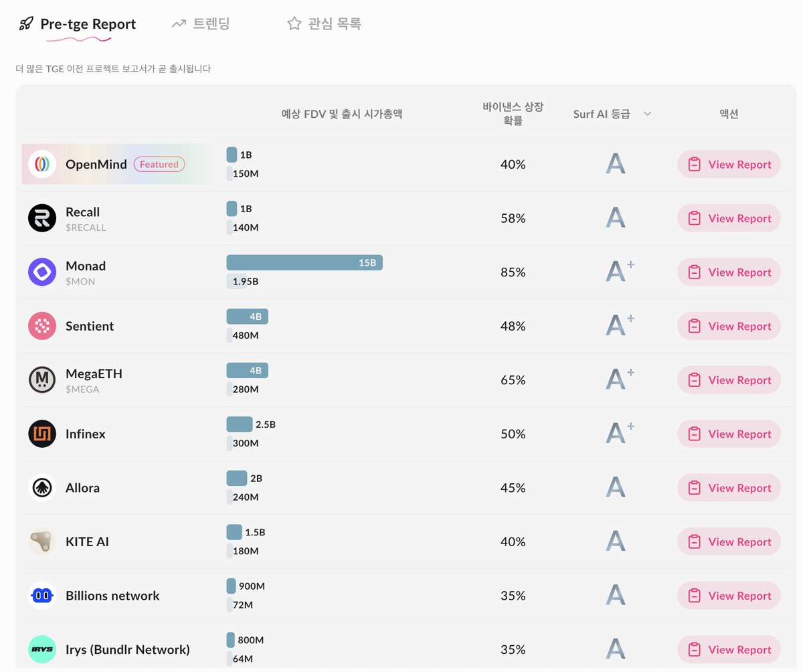This screenshot has width=803, height=672.
Task: Open View Report for OpenMind
Action: (729, 165)
